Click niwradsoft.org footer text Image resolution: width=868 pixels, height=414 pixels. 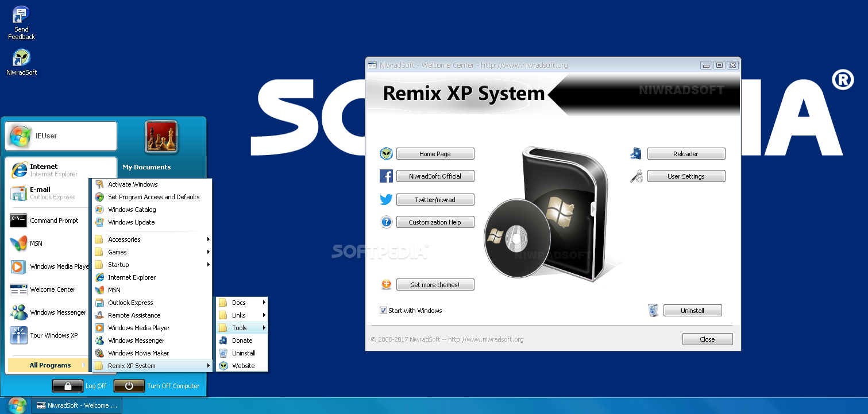(447, 339)
